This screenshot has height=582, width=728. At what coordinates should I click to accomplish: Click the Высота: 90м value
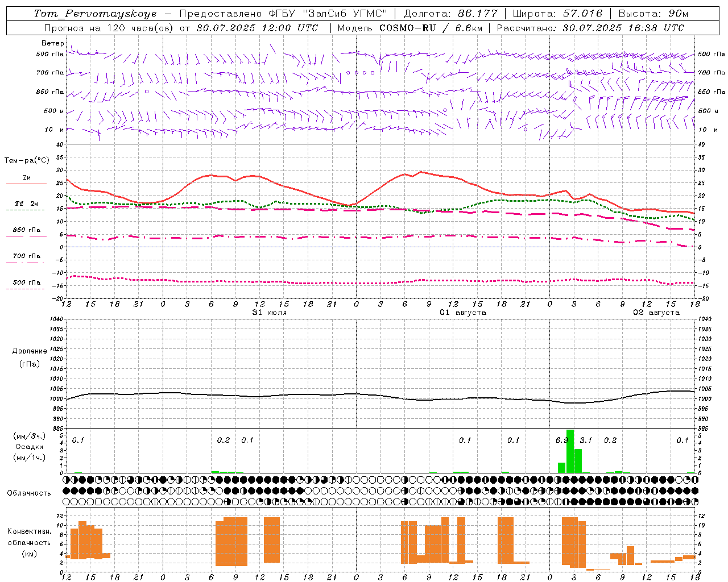(x=653, y=14)
